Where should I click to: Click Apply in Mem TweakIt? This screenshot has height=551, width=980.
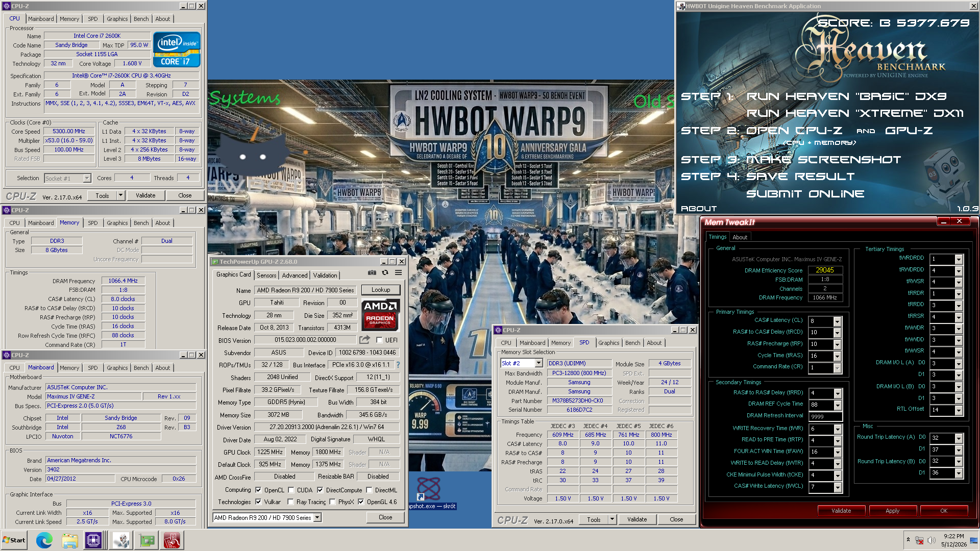coord(892,511)
